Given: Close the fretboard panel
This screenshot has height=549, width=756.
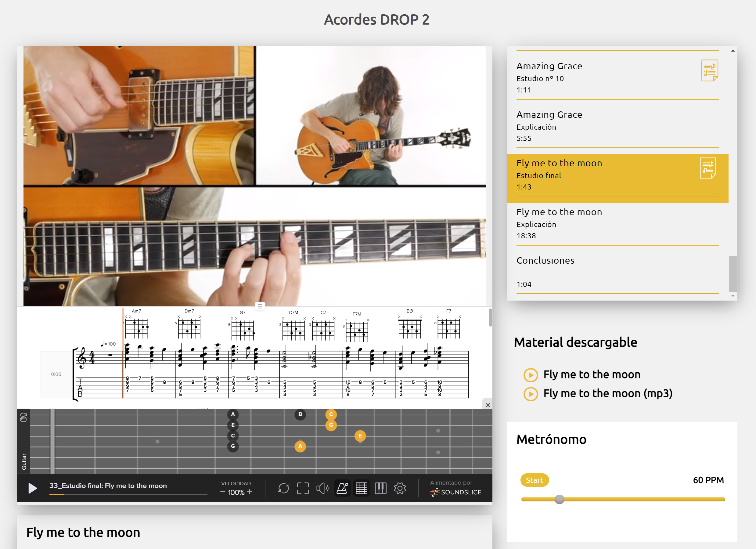Looking at the screenshot, I should tap(488, 405).
